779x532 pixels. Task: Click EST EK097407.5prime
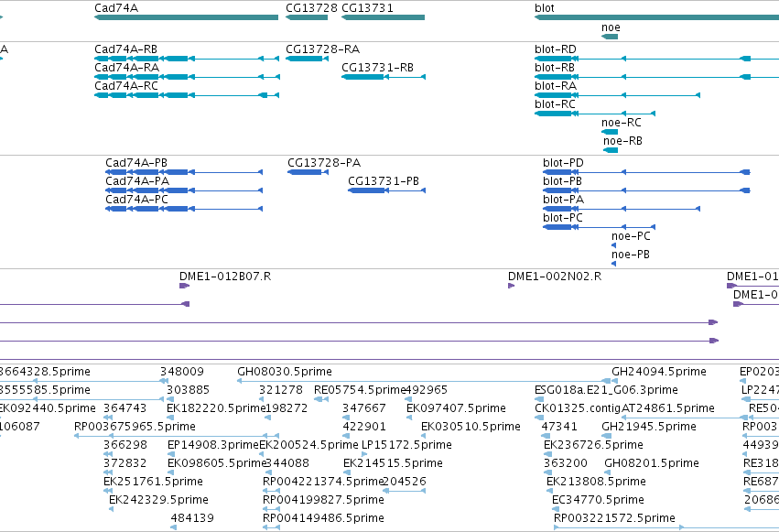click(409, 418)
